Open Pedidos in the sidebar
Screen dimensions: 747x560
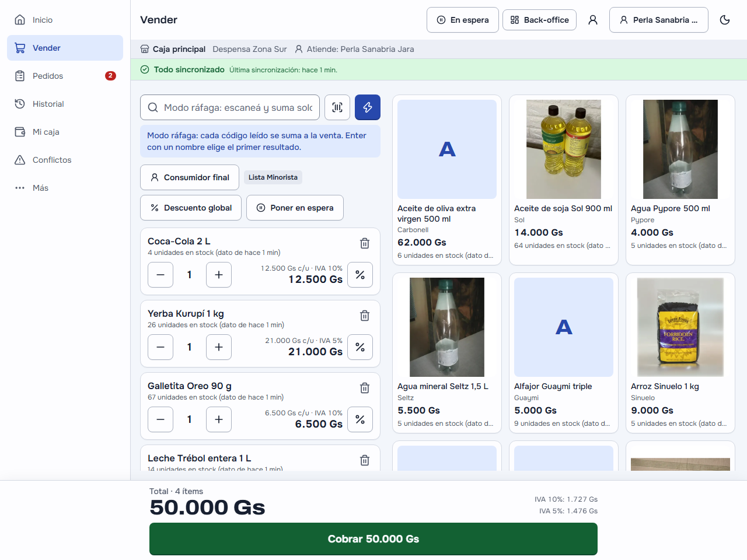(65, 76)
